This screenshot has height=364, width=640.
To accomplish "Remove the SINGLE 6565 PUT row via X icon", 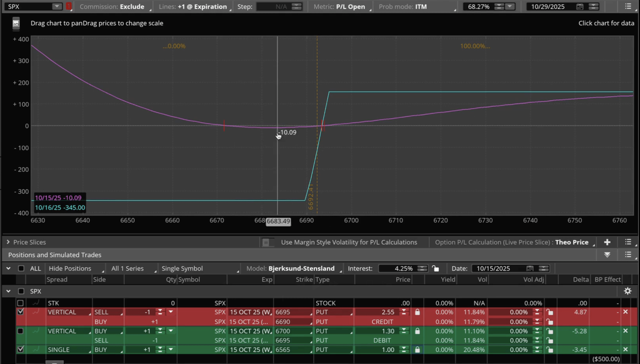I will click(625, 350).
